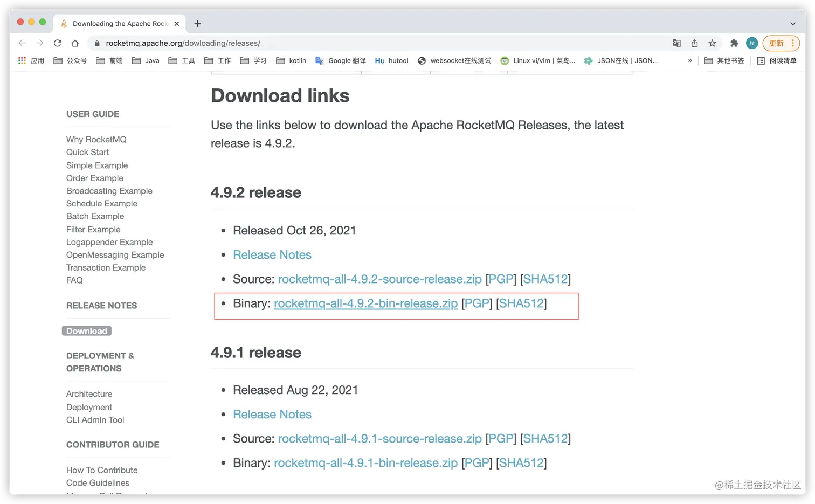Image resolution: width=815 pixels, height=504 pixels.
Task: Click the browser forward arrow
Action: [x=39, y=43]
